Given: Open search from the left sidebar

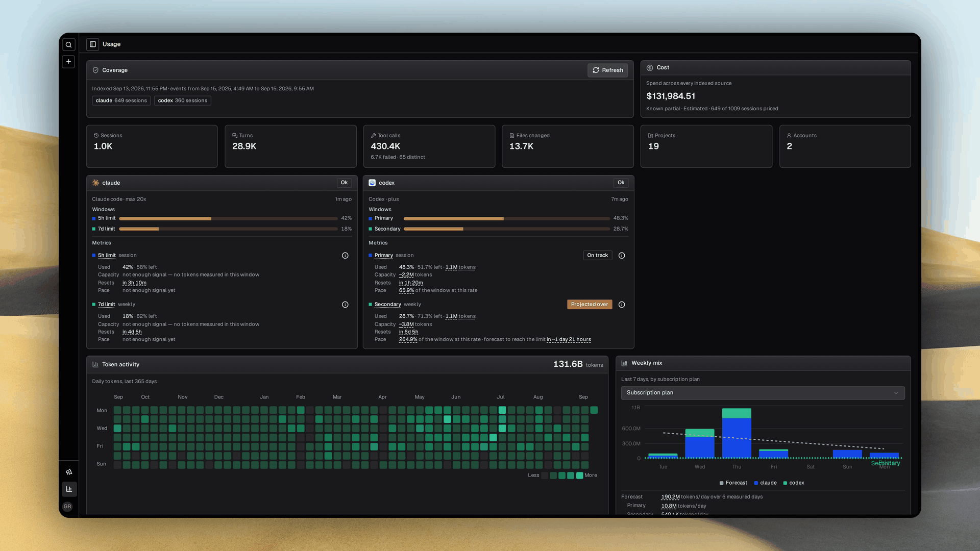Looking at the screenshot, I should tap(69, 45).
